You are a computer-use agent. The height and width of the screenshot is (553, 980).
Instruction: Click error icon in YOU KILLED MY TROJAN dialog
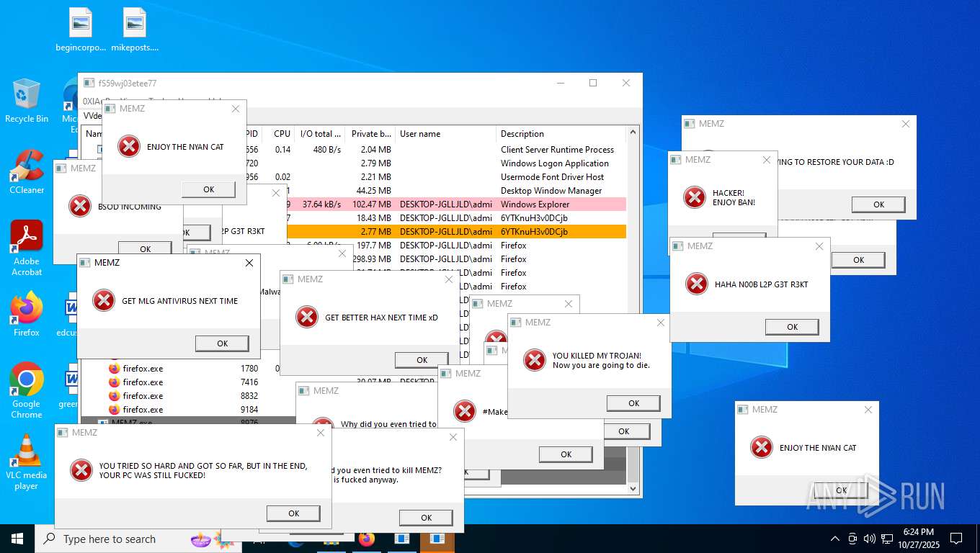535,360
